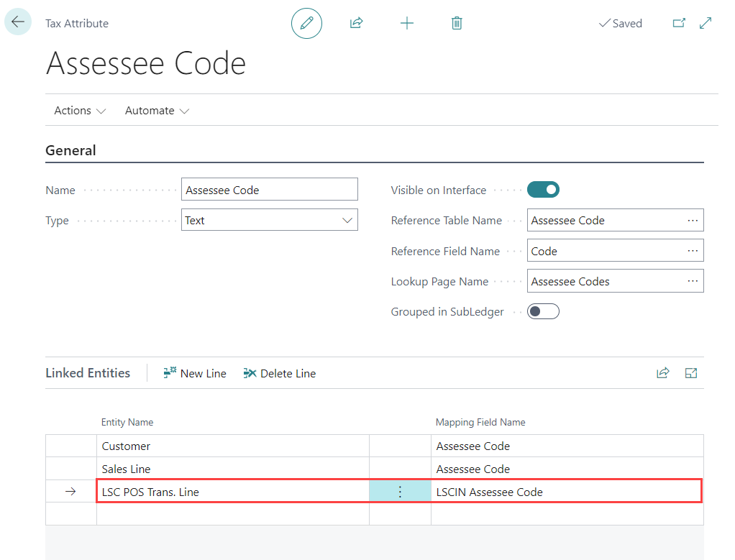Expand page to full screen icon
This screenshot has height=560, width=735.
coord(706,24)
